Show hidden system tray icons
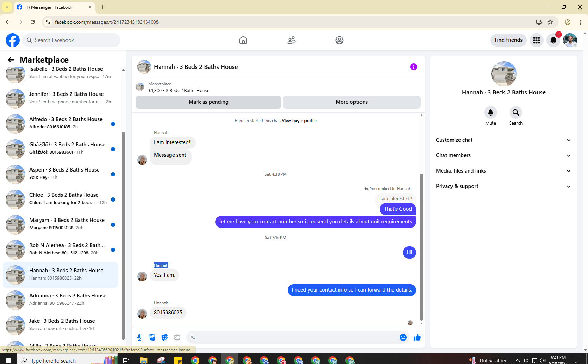Viewport: 588px width, 364px height. (x=517, y=360)
